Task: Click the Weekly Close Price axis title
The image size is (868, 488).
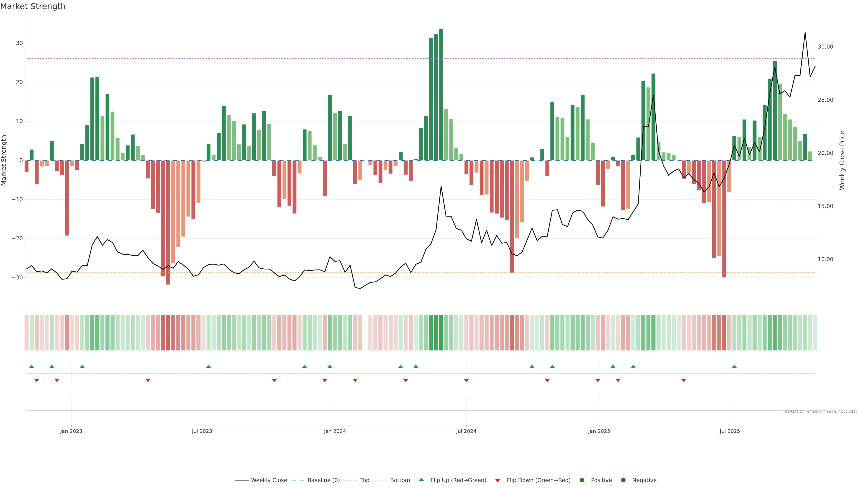Action: pyautogui.click(x=842, y=160)
